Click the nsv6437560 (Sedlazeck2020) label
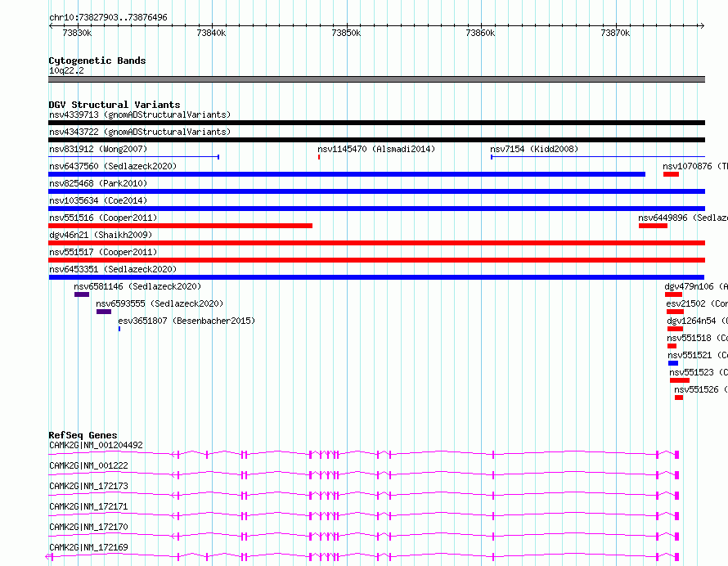Image resolution: width=728 pixels, height=566 pixels. pyautogui.click(x=113, y=166)
